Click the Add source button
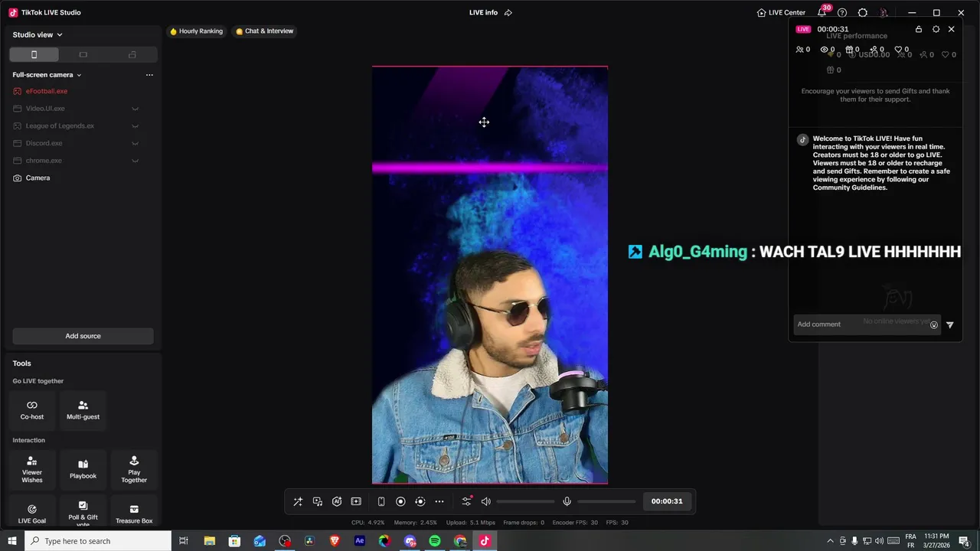980x551 pixels. pos(83,336)
